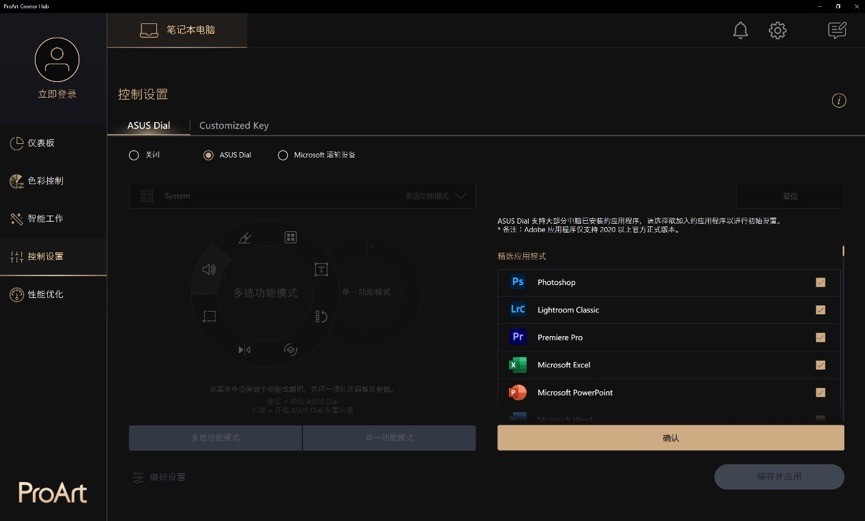The height and width of the screenshot is (521, 865).
Task: Click the Premiere Pro Pr icon
Action: [x=517, y=337]
